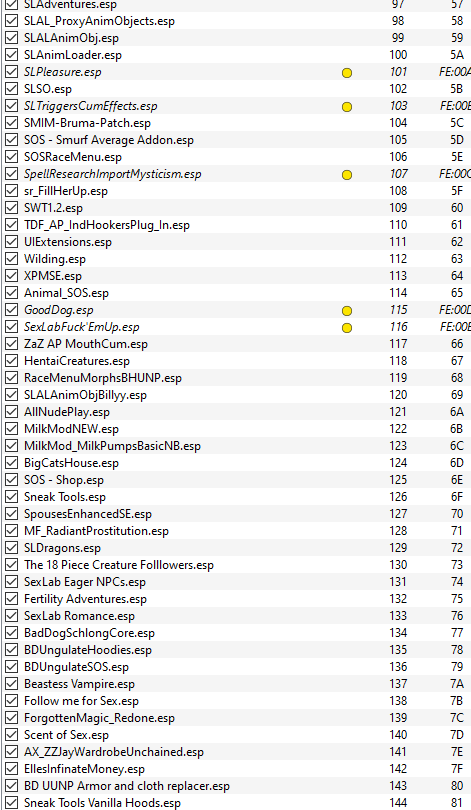
Task: Toggle ForgottenMagic_Redone.esp checkbox
Action: click(11, 718)
